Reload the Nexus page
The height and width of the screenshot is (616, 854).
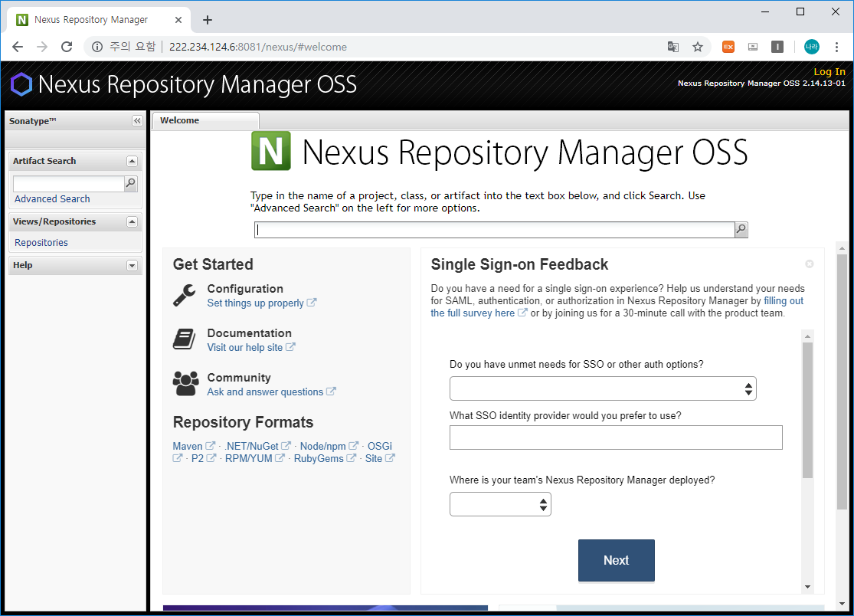pos(67,47)
